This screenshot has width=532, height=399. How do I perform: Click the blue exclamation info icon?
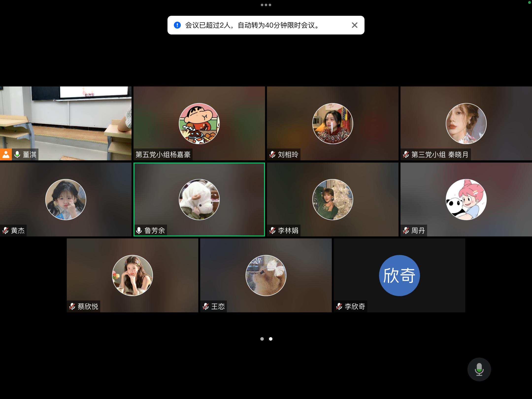click(177, 25)
